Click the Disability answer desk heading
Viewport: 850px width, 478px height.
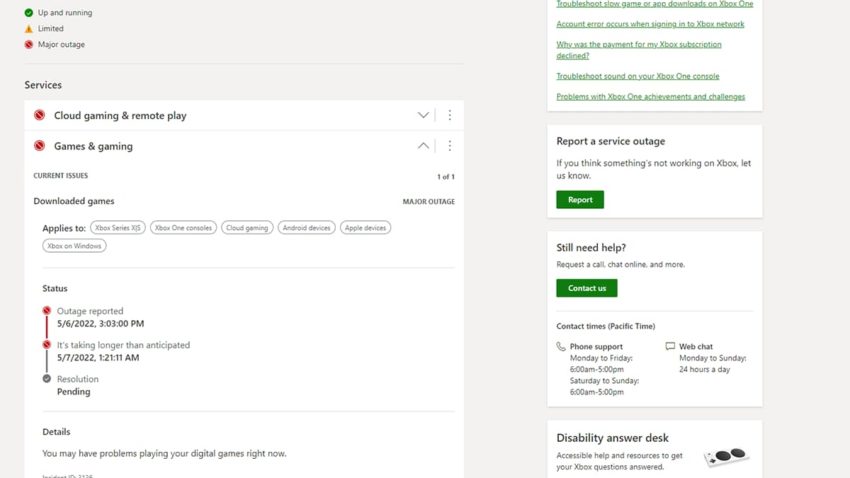[x=612, y=438]
